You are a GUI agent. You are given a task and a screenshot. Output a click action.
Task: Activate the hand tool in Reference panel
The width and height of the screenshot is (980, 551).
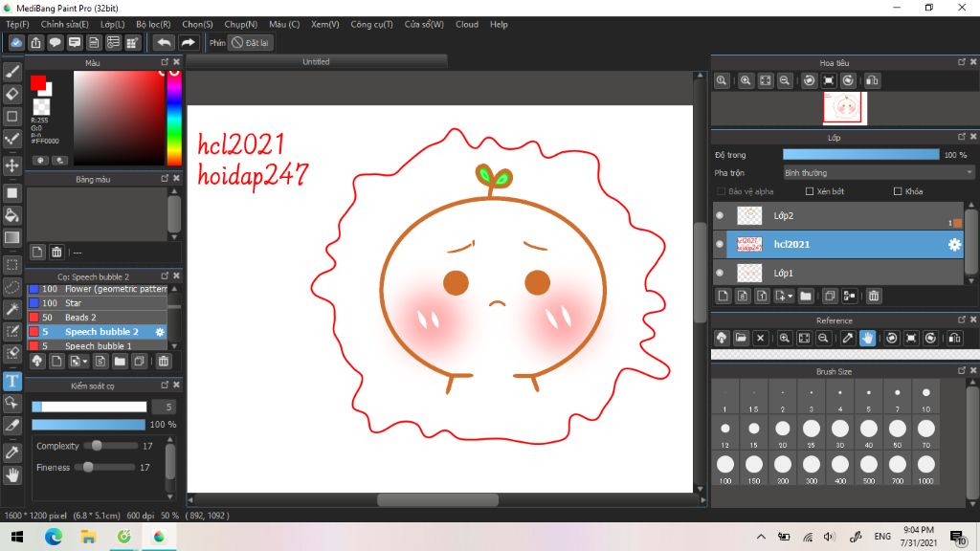[867, 338]
